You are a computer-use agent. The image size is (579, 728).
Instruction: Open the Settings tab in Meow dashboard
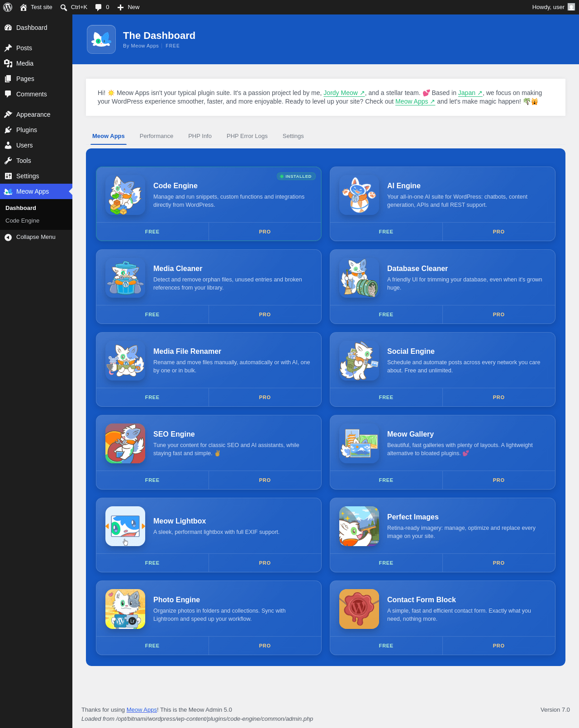tap(293, 136)
